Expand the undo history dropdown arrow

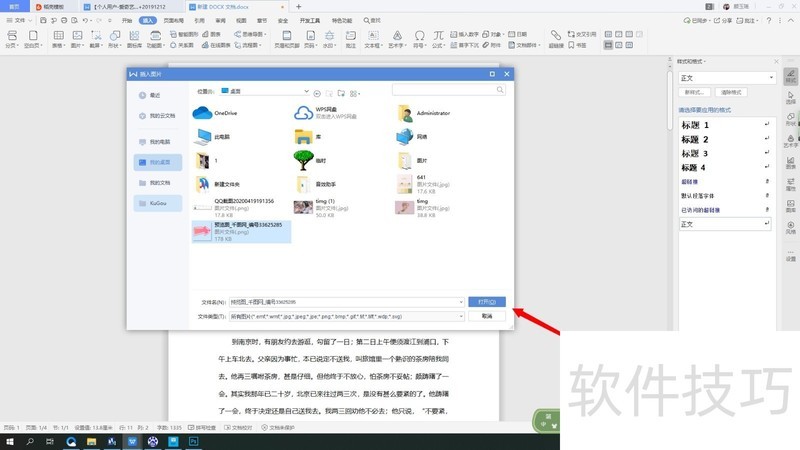pyautogui.click(x=92, y=20)
